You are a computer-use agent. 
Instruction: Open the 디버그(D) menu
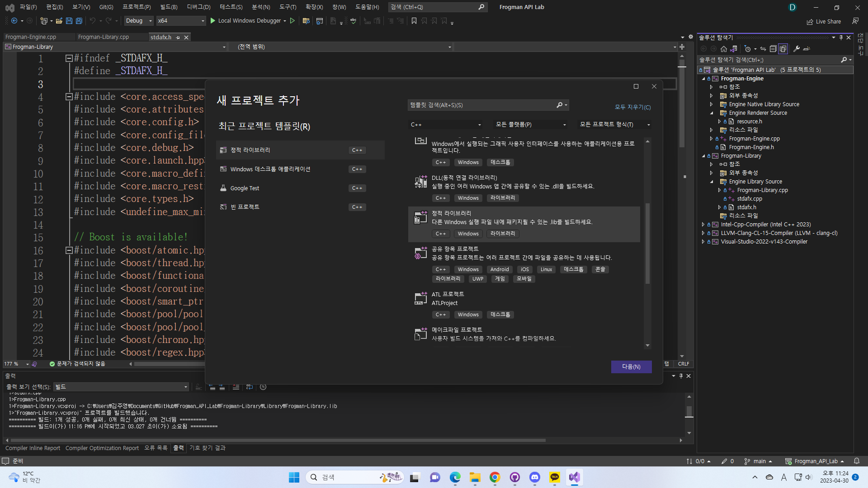(198, 7)
